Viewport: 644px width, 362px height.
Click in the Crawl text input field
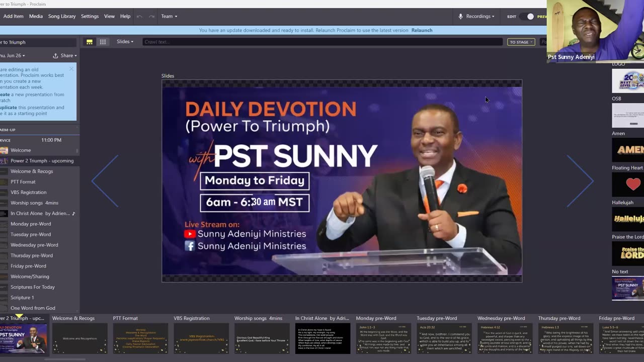tap(322, 42)
